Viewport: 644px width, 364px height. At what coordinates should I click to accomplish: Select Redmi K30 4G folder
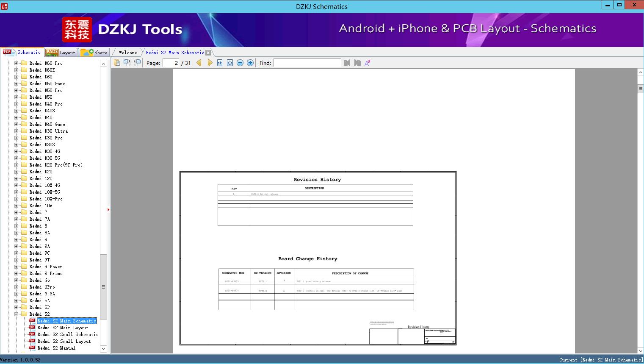click(x=44, y=151)
